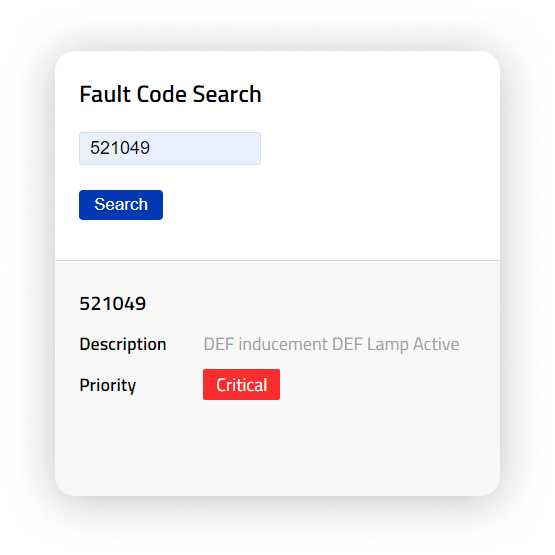
Task: Click the word Search in page title
Action: [x=227, y=94]
